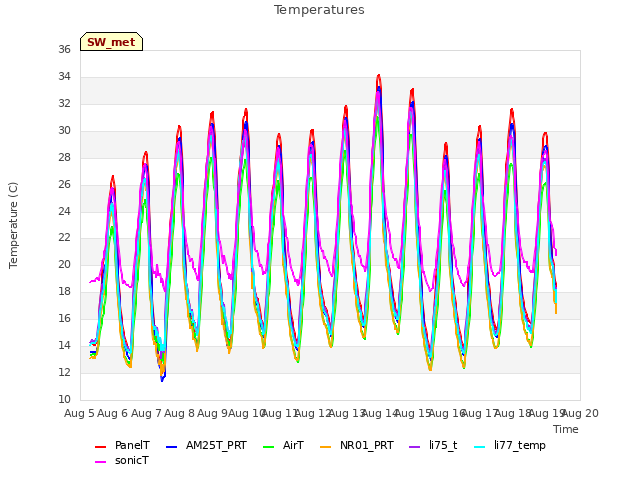Click the Temperatures chart title

[x=319, y=10]
